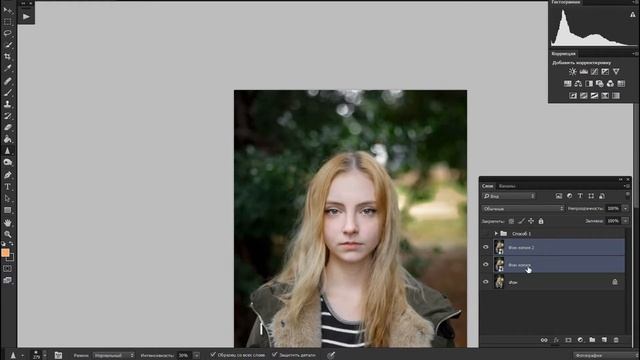
Task: Open the layer blend mode dropdown
Action: pyautogui.click(x=522, y=209)
